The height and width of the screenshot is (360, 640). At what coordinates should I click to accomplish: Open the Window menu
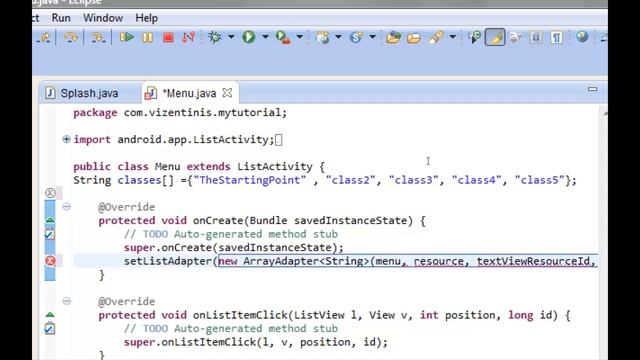point(103,18)
